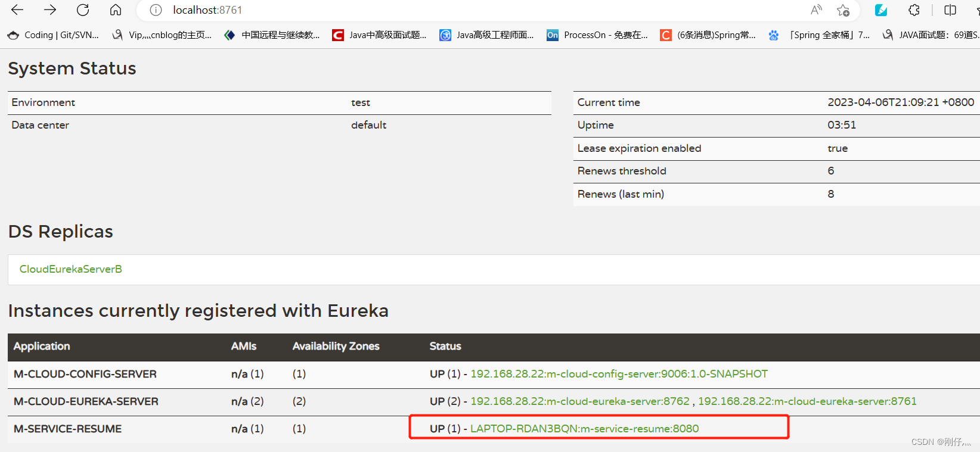Select the Current time value 2023-04-06T21:09:21
The image size is (980, 452).
click(901, 102)
